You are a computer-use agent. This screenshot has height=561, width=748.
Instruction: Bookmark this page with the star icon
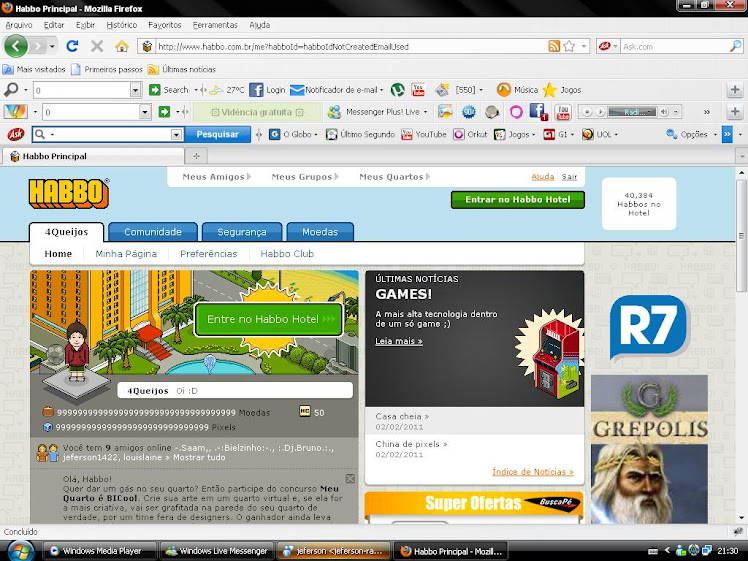click(569, 46)
